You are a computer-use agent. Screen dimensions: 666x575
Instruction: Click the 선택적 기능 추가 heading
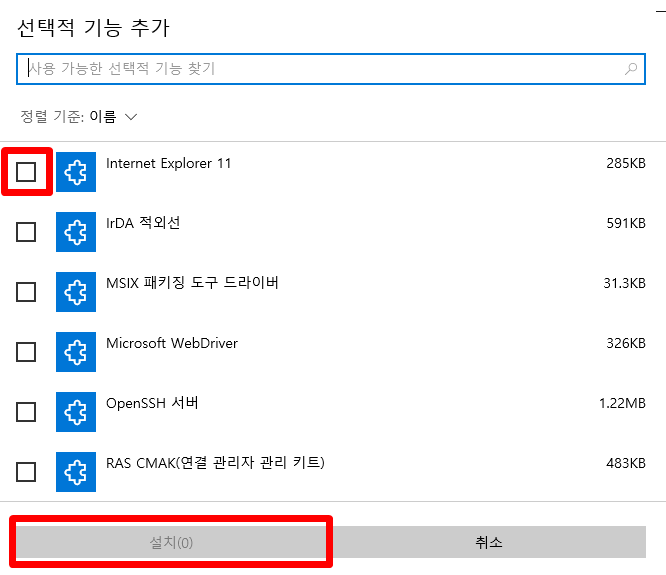93,28
